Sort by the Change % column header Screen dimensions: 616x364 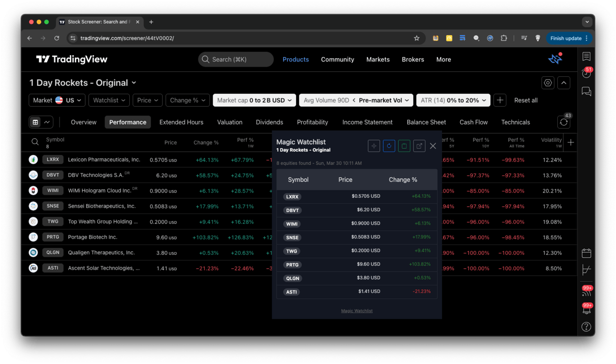[206, 142]
